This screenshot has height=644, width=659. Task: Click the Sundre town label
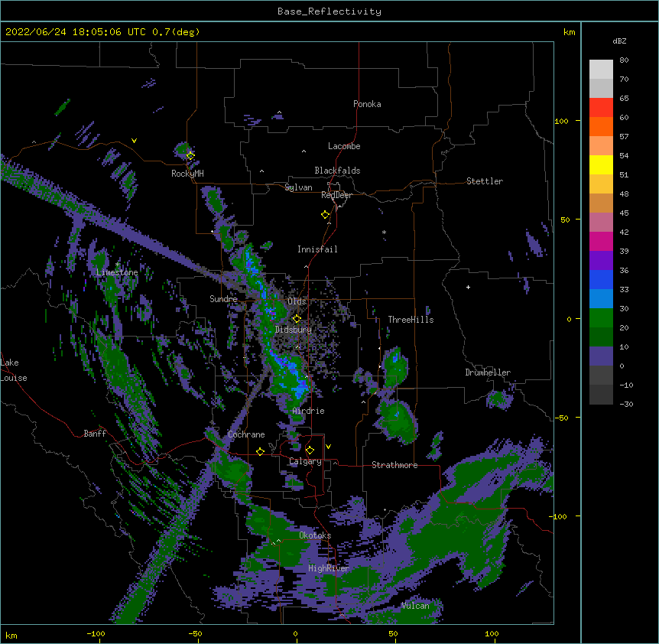point(223,299)
